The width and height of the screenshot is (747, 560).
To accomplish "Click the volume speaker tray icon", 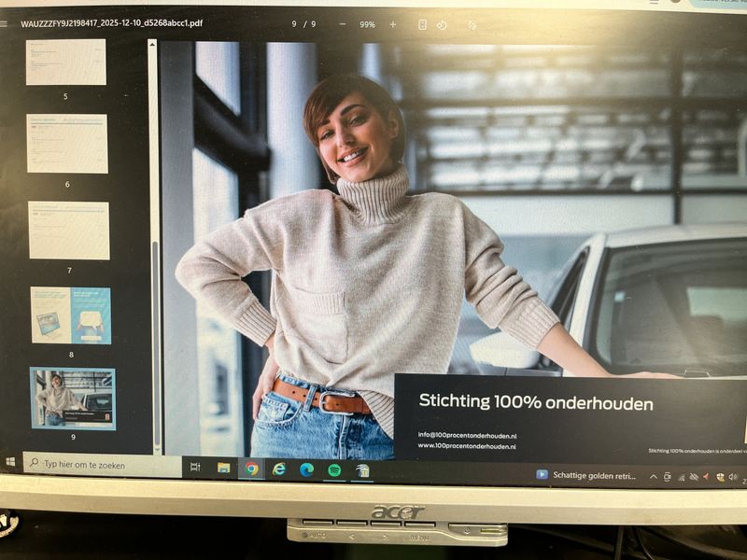I will coord(733,477).
